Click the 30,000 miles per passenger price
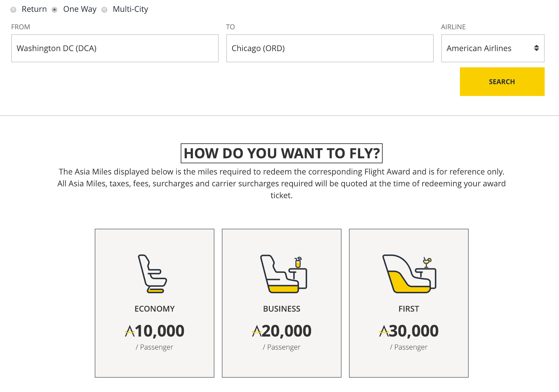Viewport: 559px width, 392px height. coord(413,331)
